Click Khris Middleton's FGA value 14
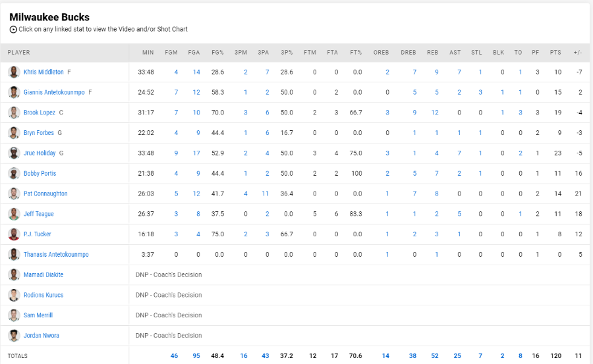593x364 pixels. [x=196, y=72]
